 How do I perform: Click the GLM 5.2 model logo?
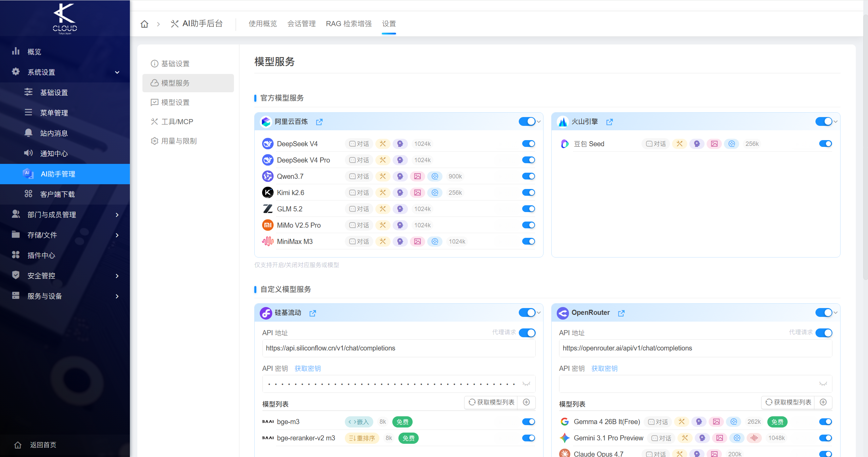click(x=268, y=209)
